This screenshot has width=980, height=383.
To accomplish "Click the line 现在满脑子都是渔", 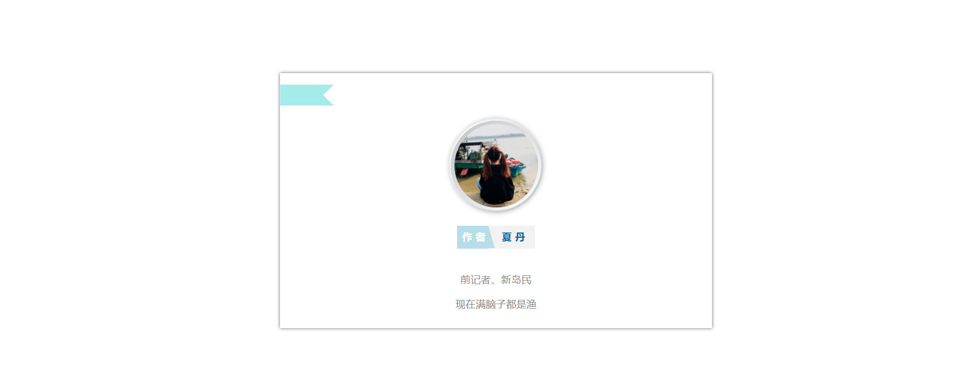I will [496, 305].
